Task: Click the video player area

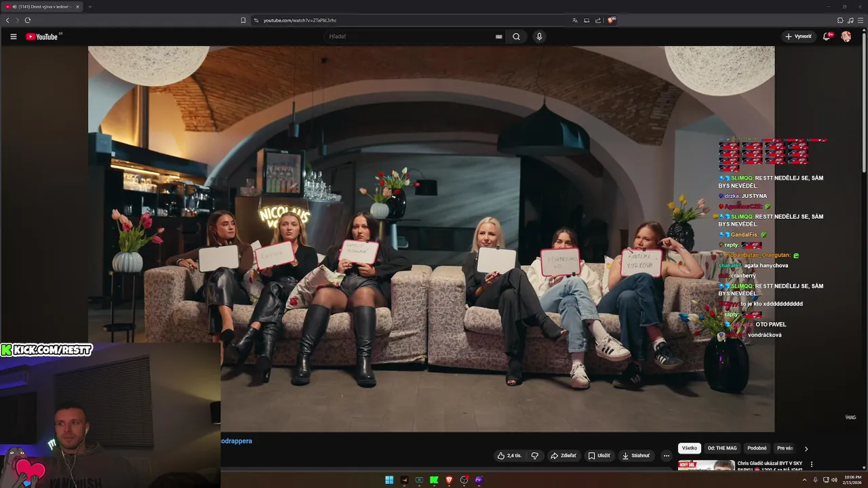Action: point(431,239)
